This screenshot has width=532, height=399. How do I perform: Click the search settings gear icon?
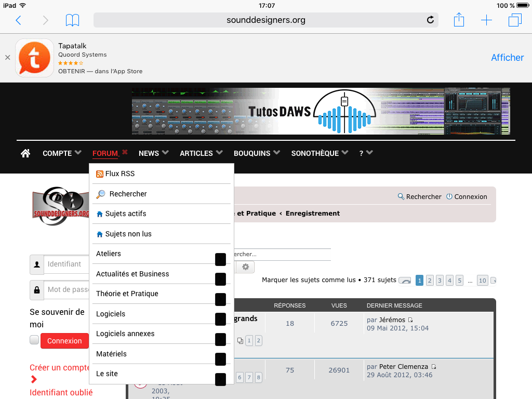[245, 267]
